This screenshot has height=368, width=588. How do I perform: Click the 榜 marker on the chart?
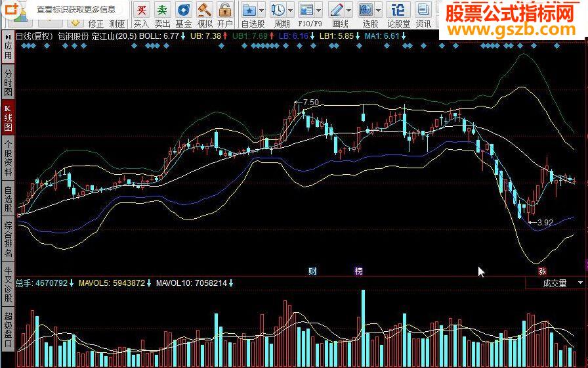click(359, 271)
